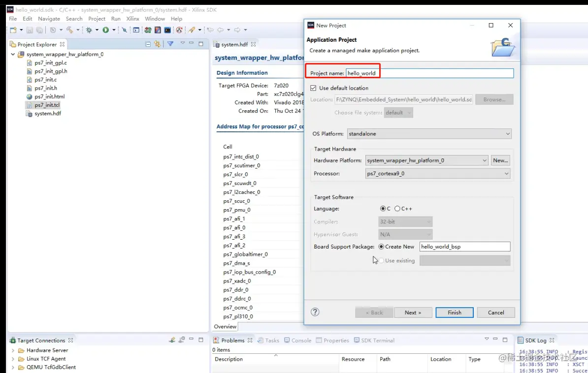Close the Problems view tab
The width and height of the screenshot is (588, 373).
point(250,341)
